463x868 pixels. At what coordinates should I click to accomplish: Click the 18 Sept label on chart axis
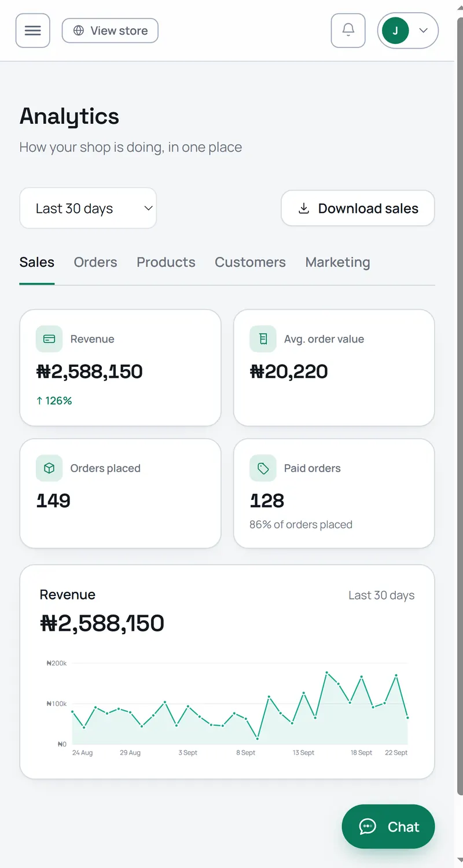click(362, 753)
